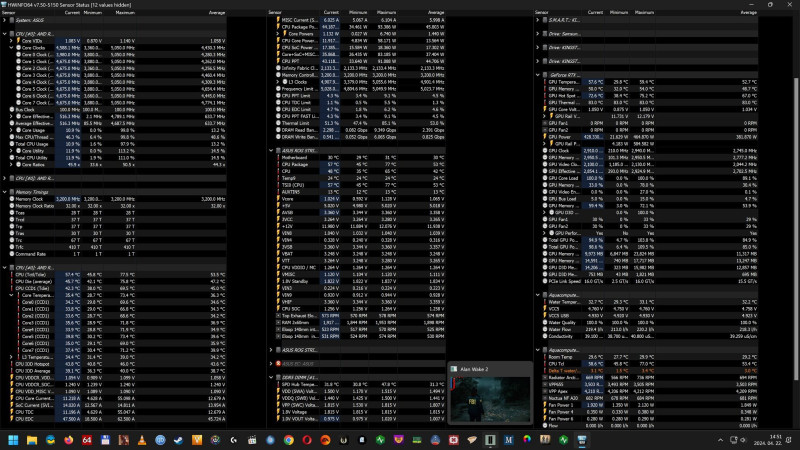Open Opera browser from the taskbar
The width and height of the screenshot is (800, 450).
(307, 440)
